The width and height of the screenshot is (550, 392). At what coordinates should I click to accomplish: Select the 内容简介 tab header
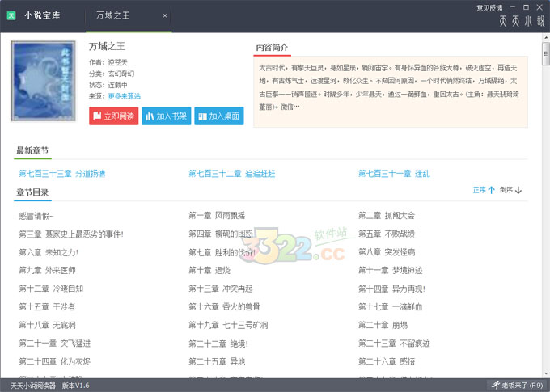coord(273,48)
